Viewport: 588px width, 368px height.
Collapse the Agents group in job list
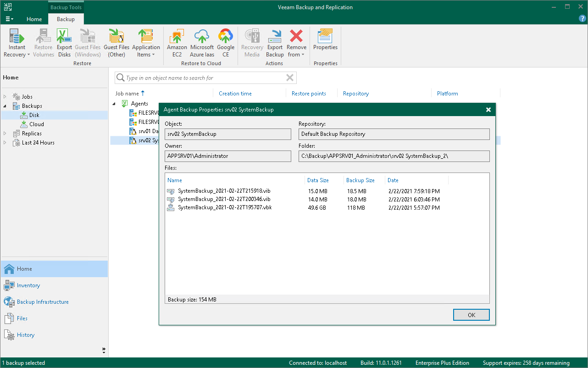(x=114, y=104)
